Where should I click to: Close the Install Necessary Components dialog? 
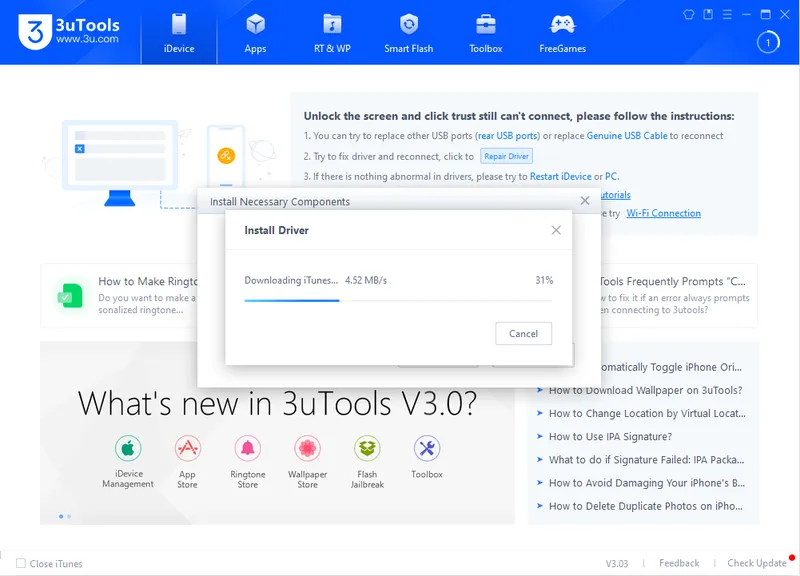tap(585, 201)
